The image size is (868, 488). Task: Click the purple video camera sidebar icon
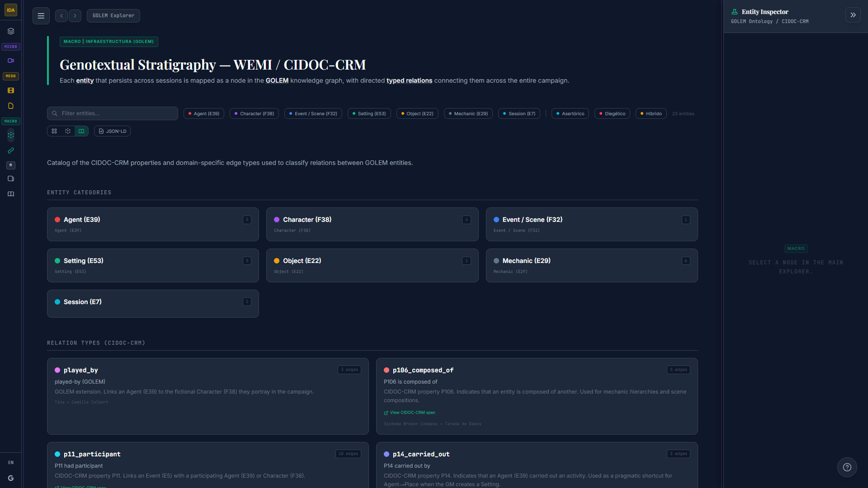[11, 61]
